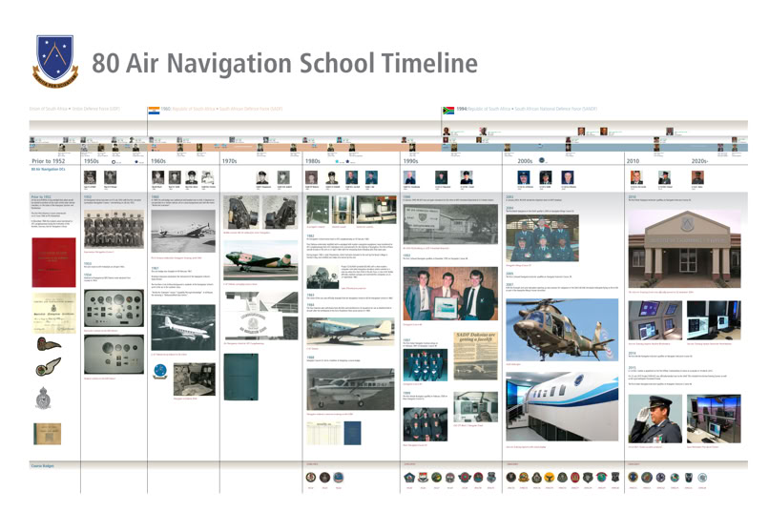The width and height of the screenshot is (769, 532).
Task: Click the "Prior to 1952" heading
Action: [x=48, y=162]
